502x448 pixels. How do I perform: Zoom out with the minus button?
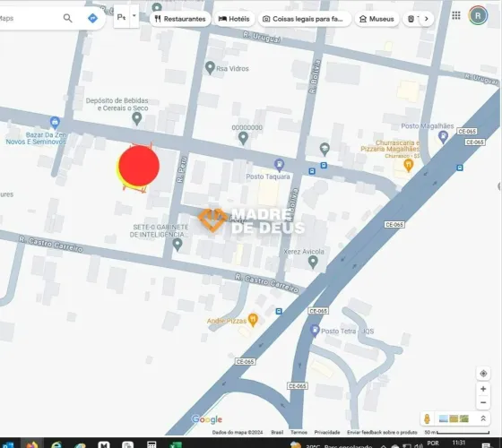[483, 402]
